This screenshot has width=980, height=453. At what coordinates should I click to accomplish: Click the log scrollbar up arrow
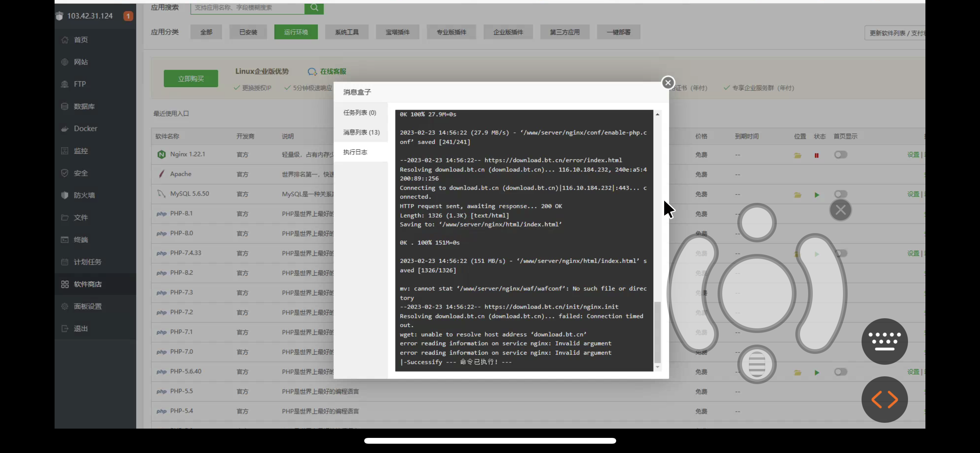(657, 114)
